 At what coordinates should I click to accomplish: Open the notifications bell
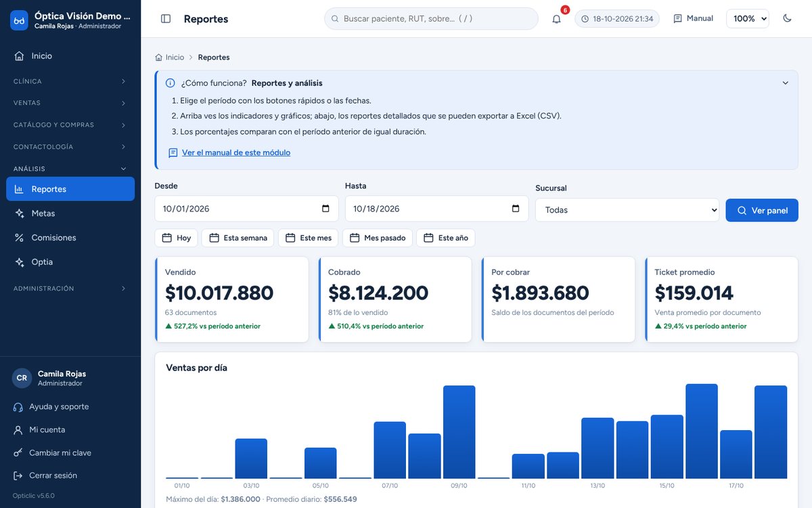point(556,19)
